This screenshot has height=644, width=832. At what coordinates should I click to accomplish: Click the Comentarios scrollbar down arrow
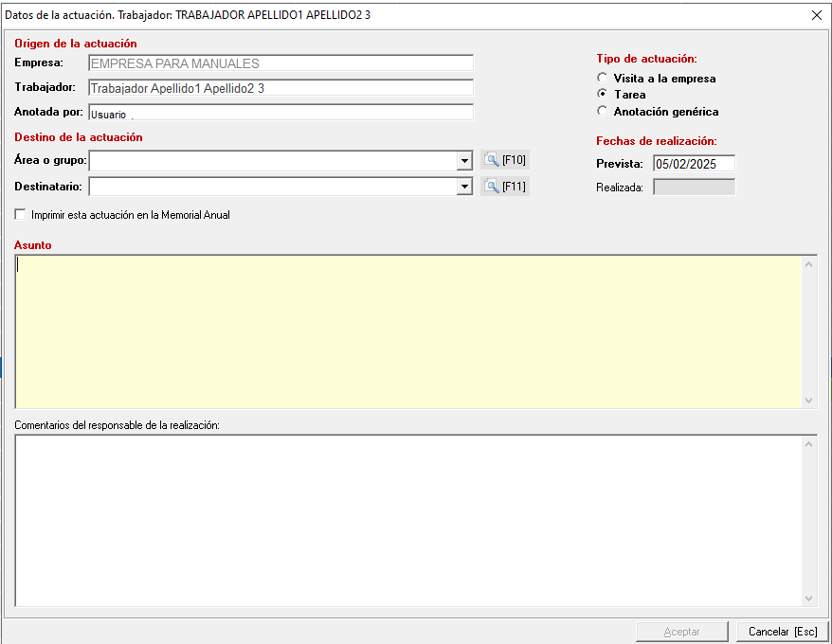click(x=808, y=599)
